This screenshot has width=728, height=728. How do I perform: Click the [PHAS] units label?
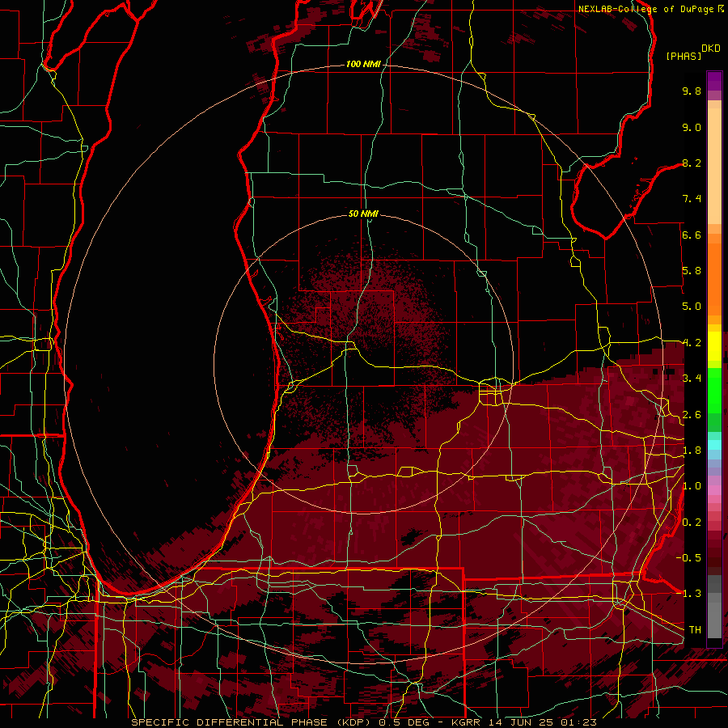684,57
